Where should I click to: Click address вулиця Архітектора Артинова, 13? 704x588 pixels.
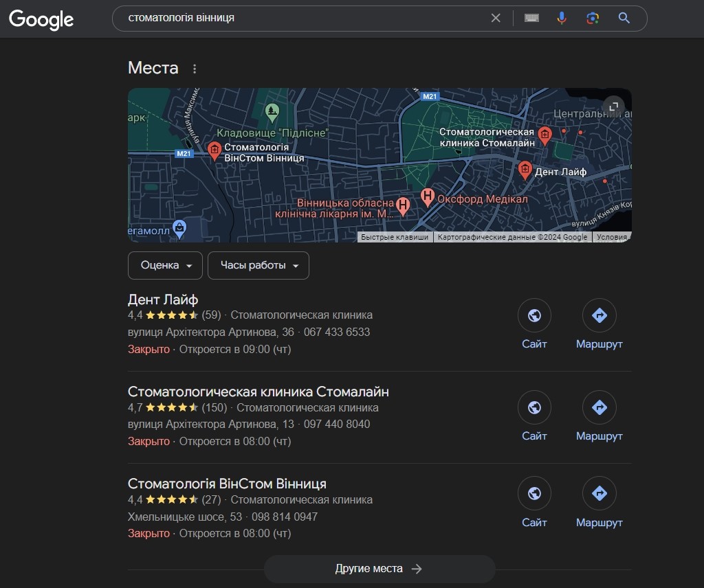point(211,425)
